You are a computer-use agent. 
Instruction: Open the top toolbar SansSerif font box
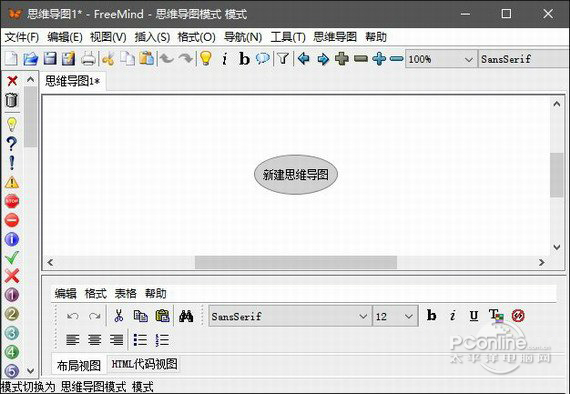point(523,59)
